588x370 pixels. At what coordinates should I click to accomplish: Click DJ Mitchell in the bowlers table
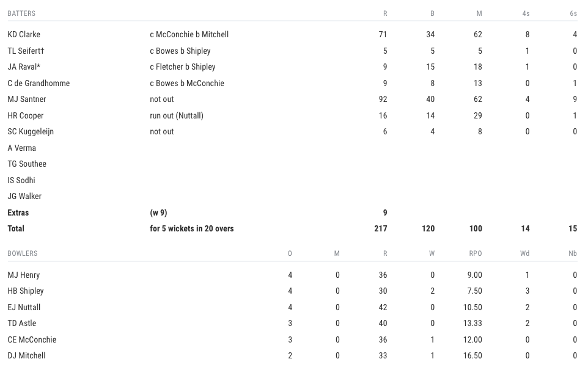tap(26, 356)
